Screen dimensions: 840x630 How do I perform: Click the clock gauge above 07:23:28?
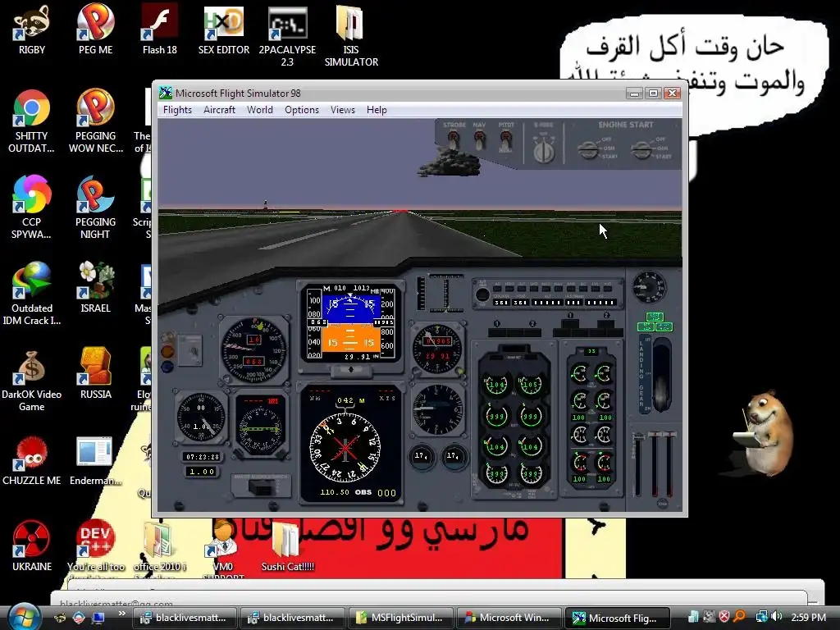click(x=201, y=417)
